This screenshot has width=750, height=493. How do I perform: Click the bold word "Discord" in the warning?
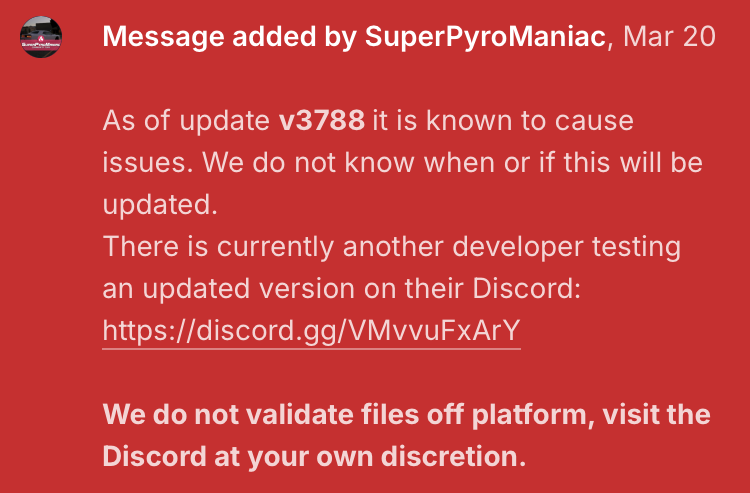click(151, 458)
